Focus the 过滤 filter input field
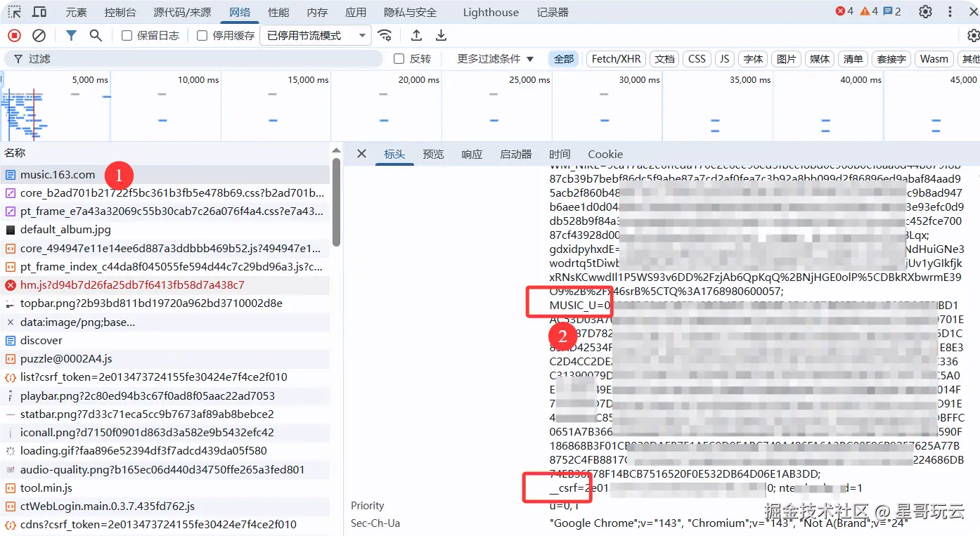Screen dimensions: 980x536 pos(193,59)
